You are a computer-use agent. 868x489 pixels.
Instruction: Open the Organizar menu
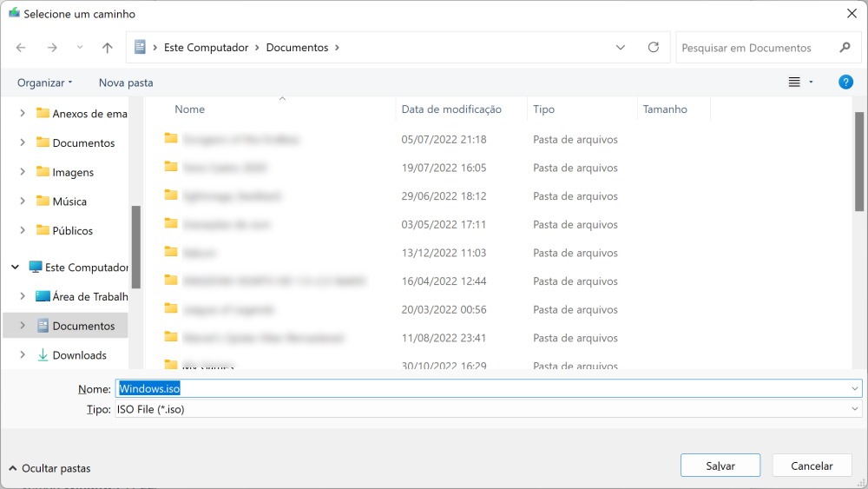pyautogui.click(x=45, y=83)
